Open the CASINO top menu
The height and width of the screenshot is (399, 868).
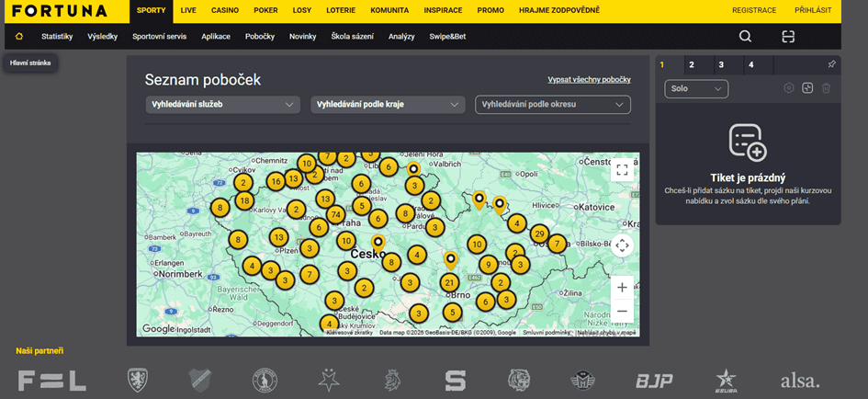[x=225, y=10]
